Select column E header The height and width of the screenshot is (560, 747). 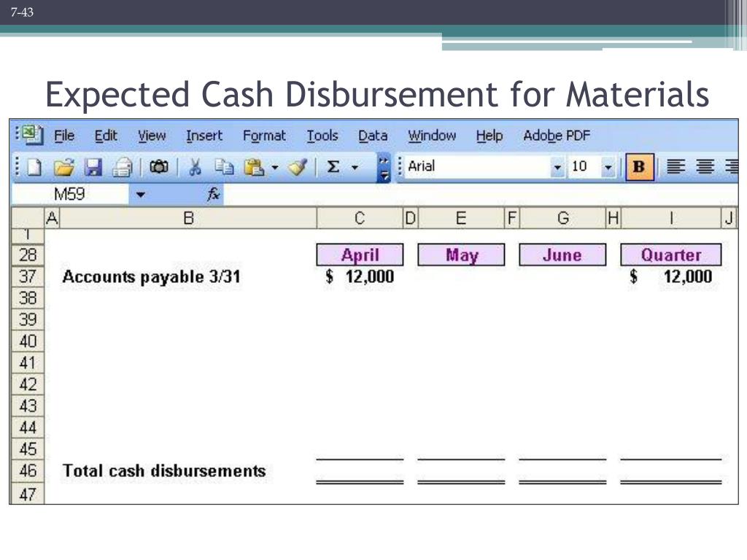pyautogui.click(x=461, y=218)
